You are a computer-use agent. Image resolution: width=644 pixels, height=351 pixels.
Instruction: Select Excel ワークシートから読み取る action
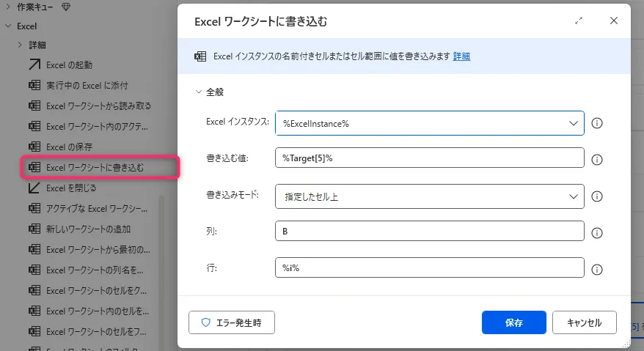(x=98, y=106)
